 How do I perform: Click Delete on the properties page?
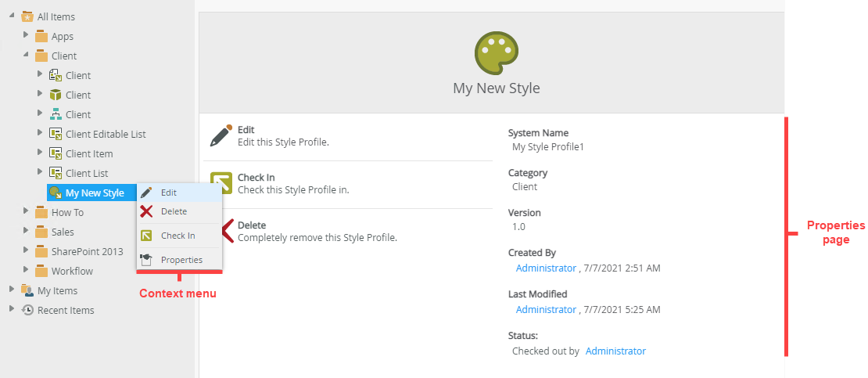(252, 225)
